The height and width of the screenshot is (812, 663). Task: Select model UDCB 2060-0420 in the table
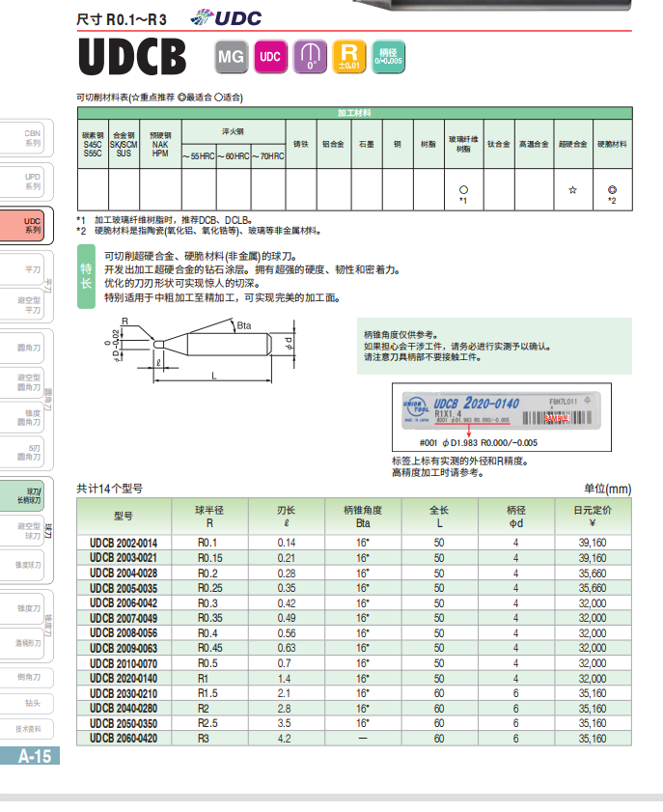point(124,739)
